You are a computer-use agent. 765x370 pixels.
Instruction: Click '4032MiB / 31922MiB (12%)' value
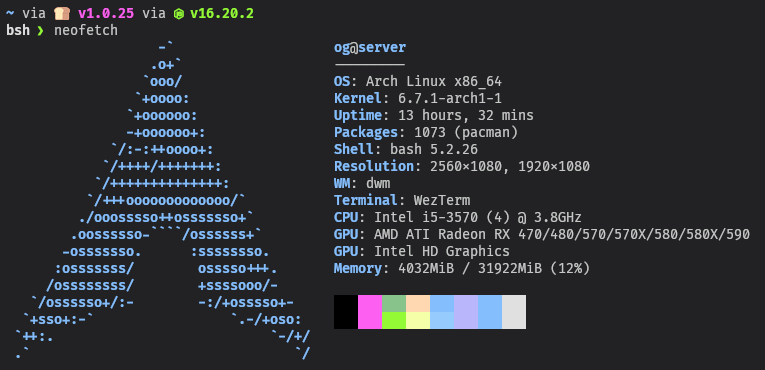click(x=494, y=269)
